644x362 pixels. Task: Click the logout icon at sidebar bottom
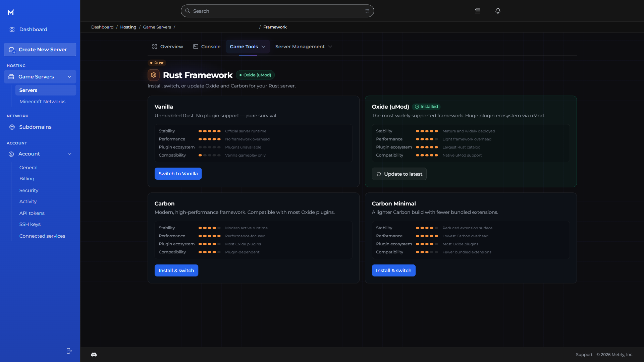coord(69,351)
